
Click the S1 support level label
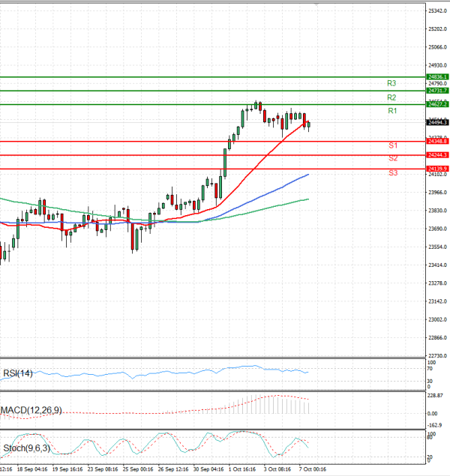coord(392,145)
